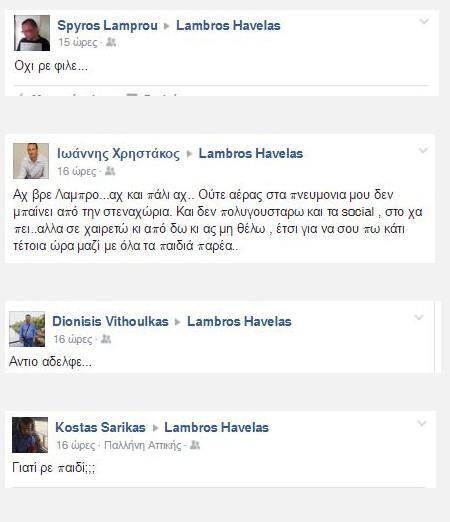This screenshot has height=522, width=450.
Task: Open Dionisis Vithoulkas profile picture
Action: 27,329
